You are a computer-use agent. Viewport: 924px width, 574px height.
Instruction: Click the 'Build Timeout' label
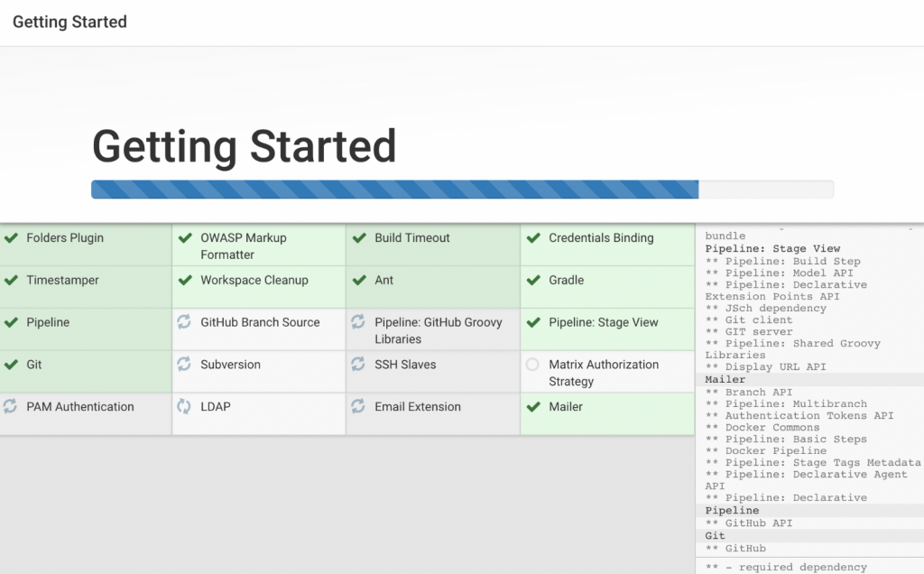[411, 238]
